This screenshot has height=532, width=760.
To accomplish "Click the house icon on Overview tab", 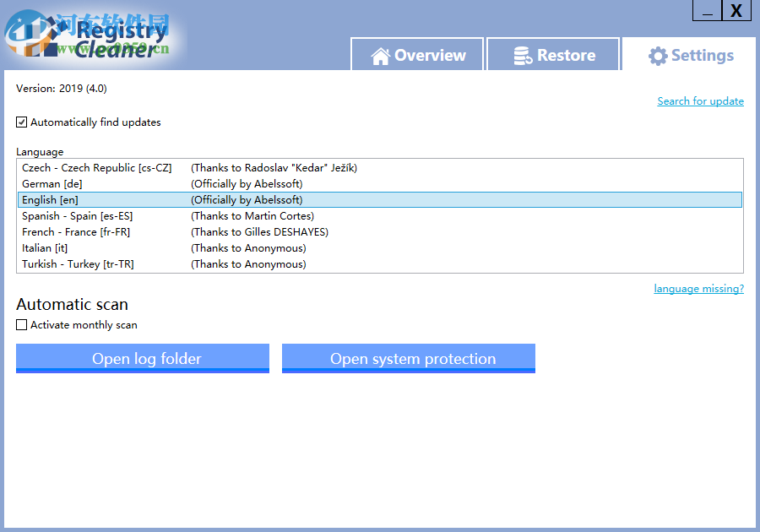I will [x=378, y=54].
